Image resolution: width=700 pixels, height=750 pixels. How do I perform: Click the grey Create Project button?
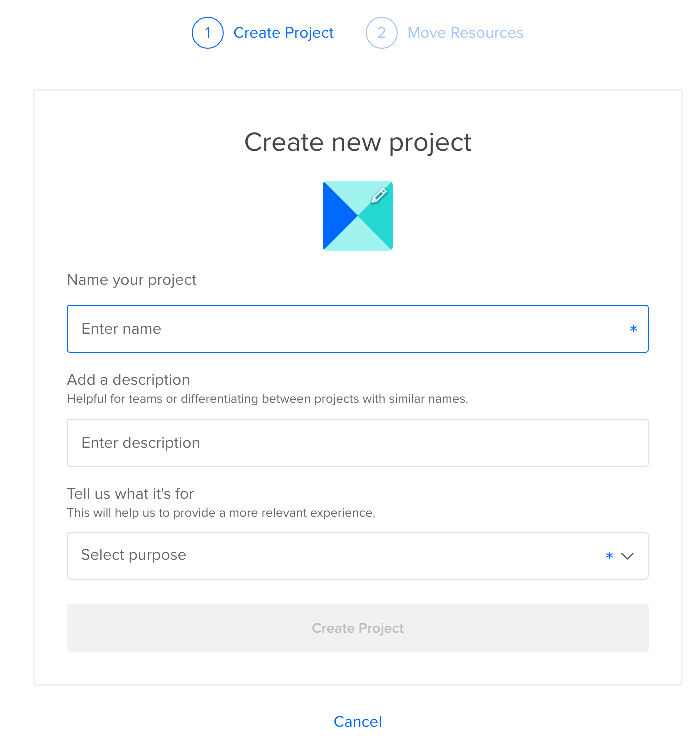[358, 628]
